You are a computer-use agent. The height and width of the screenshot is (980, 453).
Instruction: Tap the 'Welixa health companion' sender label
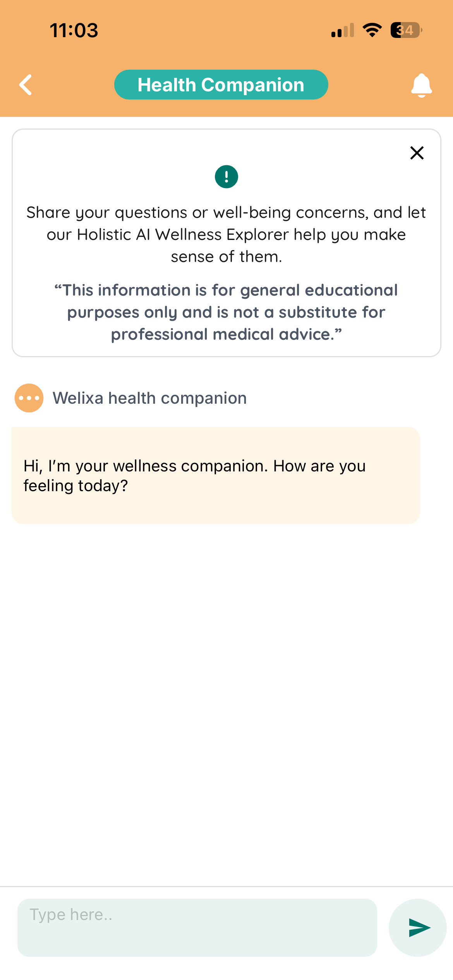point(149,398)
